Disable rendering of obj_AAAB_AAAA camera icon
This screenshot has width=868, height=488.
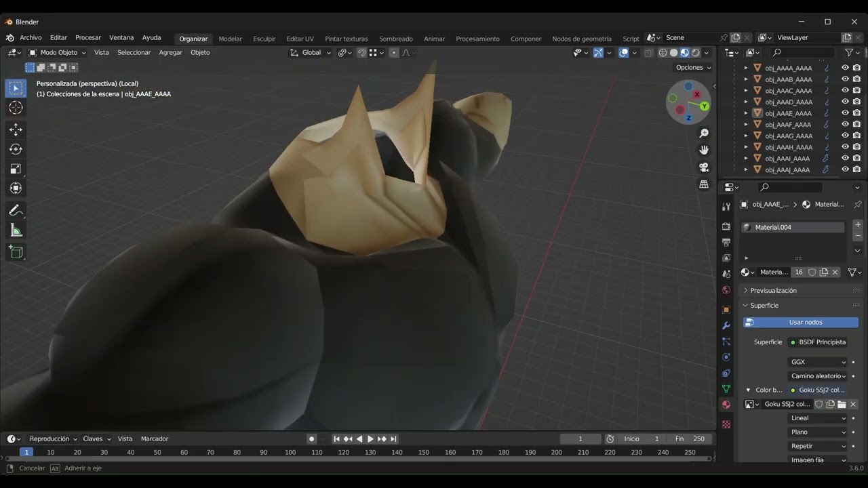[x=857, y=79]
